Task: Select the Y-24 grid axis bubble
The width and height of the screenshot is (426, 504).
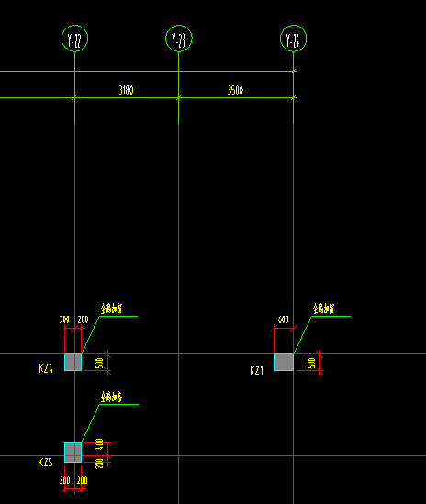Action: click(293, 39)
